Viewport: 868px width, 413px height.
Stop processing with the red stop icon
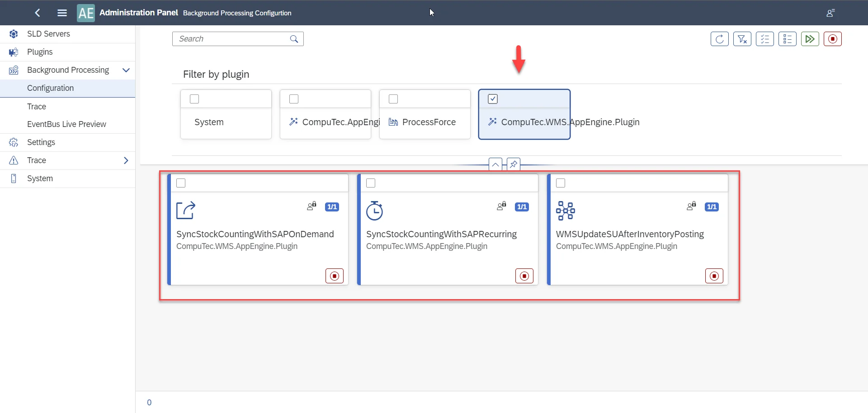click(833, 39)
